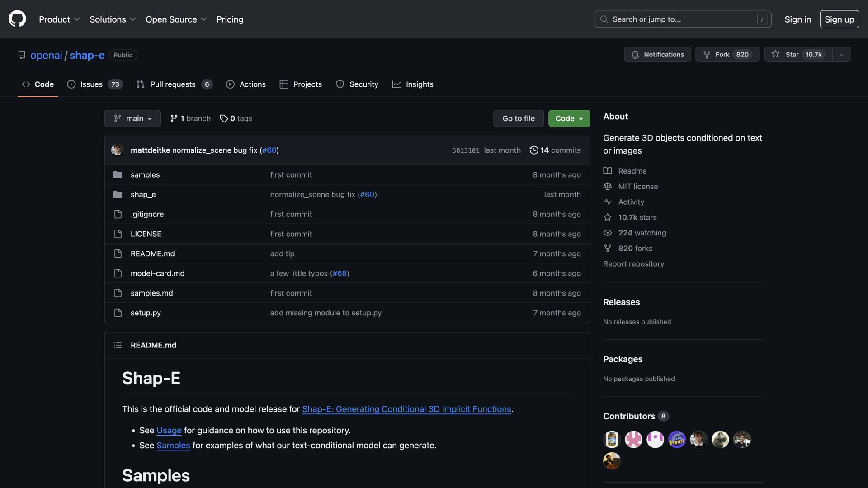Click the search or jump to field
Viewport: 868px width, 488px height.
(683, 19)
